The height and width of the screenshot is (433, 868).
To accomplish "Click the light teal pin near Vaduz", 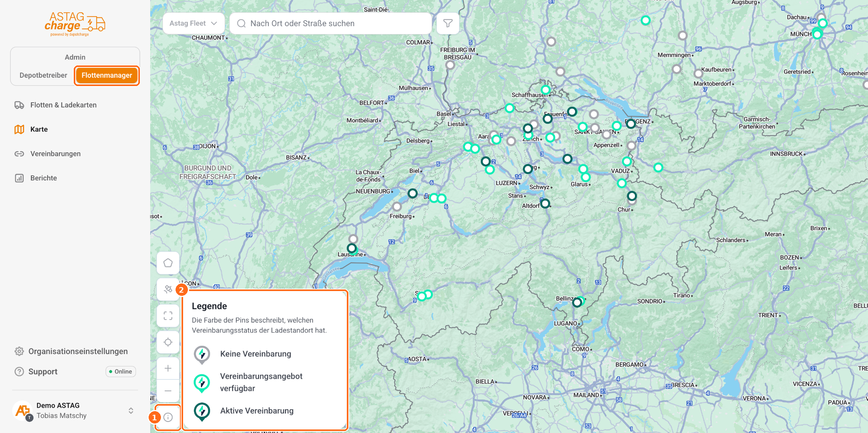I will pos(627,161).
